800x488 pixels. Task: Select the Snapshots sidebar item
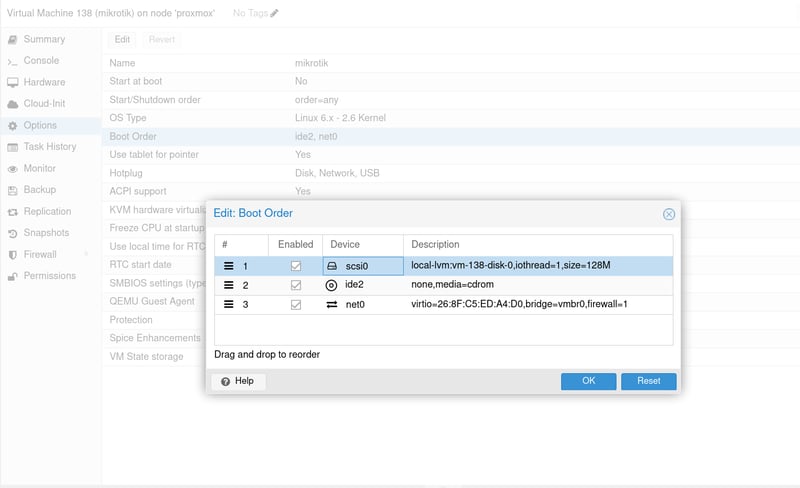[47, 232]
